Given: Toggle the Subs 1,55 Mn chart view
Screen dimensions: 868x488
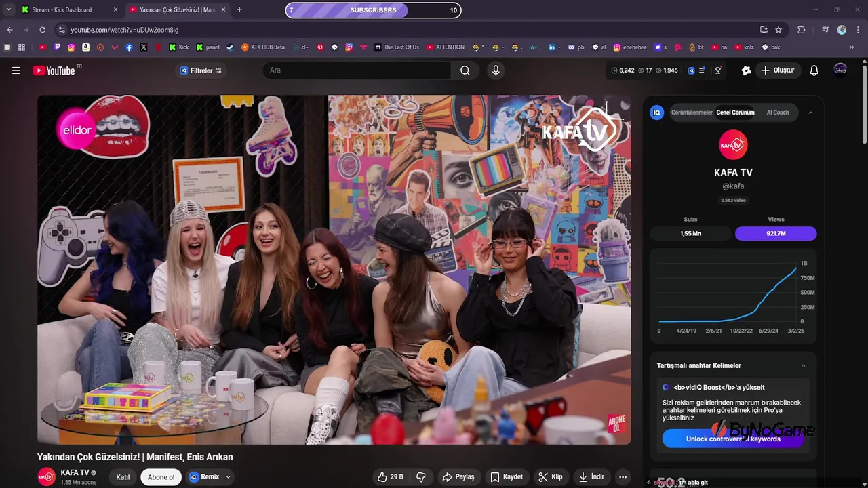Looking at the screenshot, I should 690,233.
